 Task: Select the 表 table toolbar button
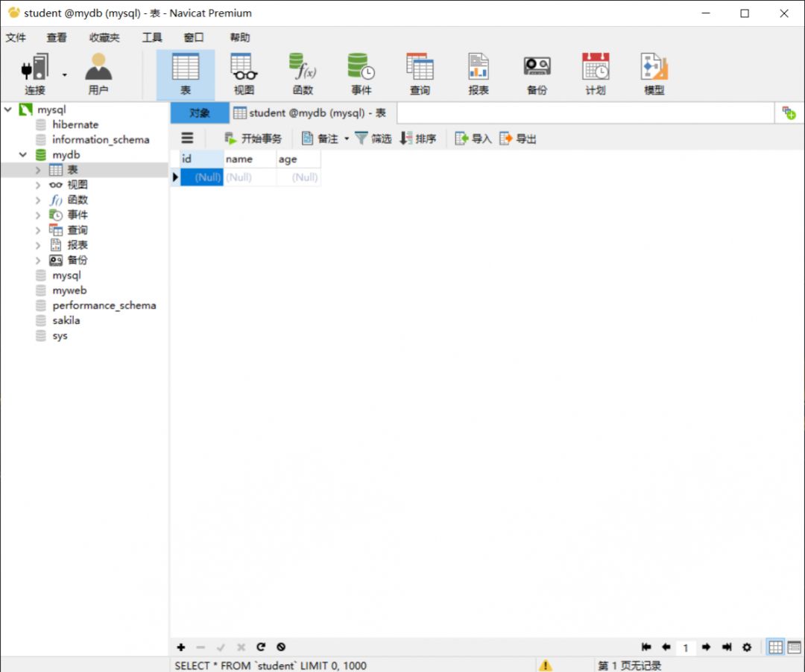click(x=186, y=75)
